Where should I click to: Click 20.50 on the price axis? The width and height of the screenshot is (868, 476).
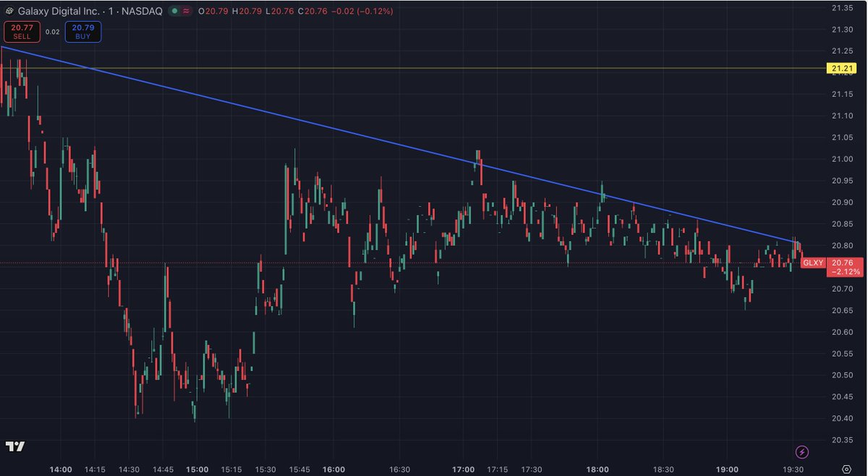(x=841, y=375)
